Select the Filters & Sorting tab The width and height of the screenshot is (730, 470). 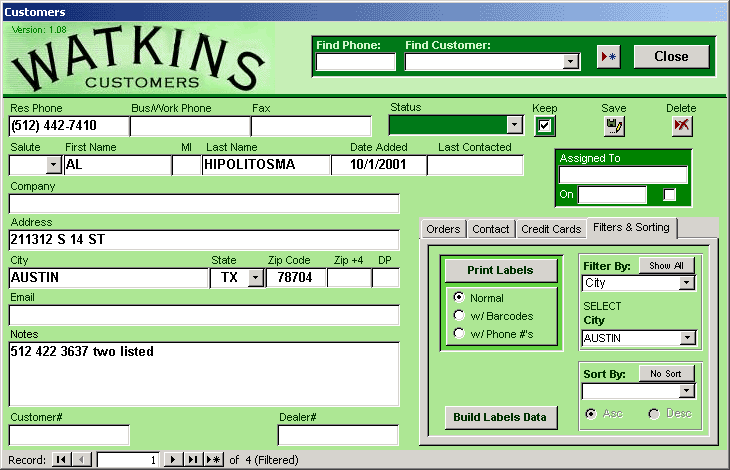click(x=631, y=228)
